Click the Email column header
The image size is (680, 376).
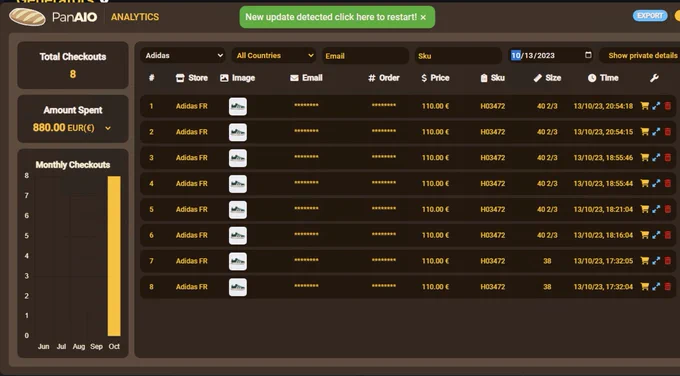pyautogui.click(x=306, y=78)
